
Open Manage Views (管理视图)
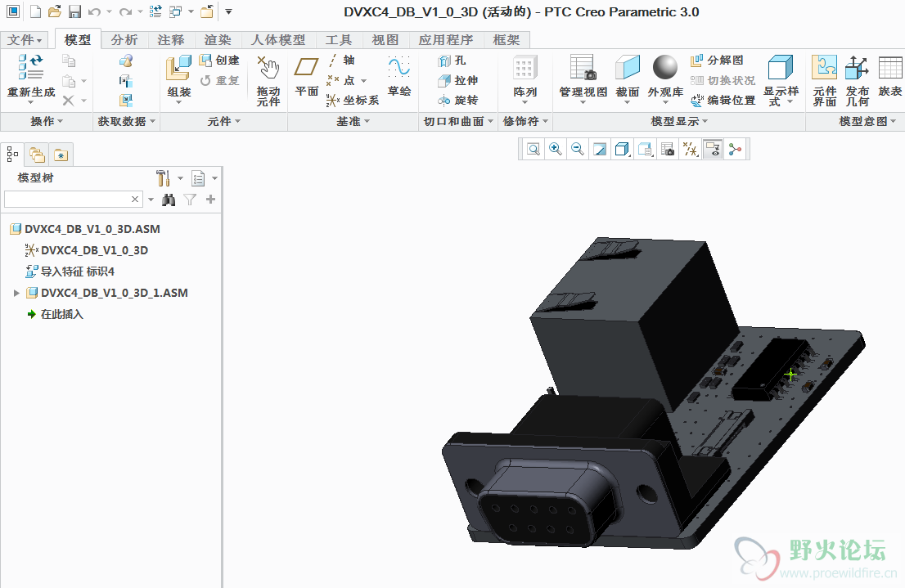(x=583, y=78)
